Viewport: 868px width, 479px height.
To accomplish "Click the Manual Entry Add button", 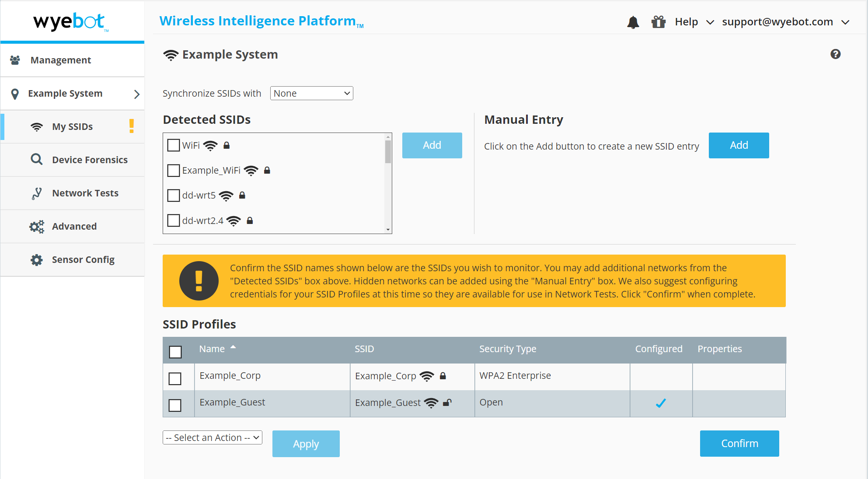I will click(x=739, y=145).
